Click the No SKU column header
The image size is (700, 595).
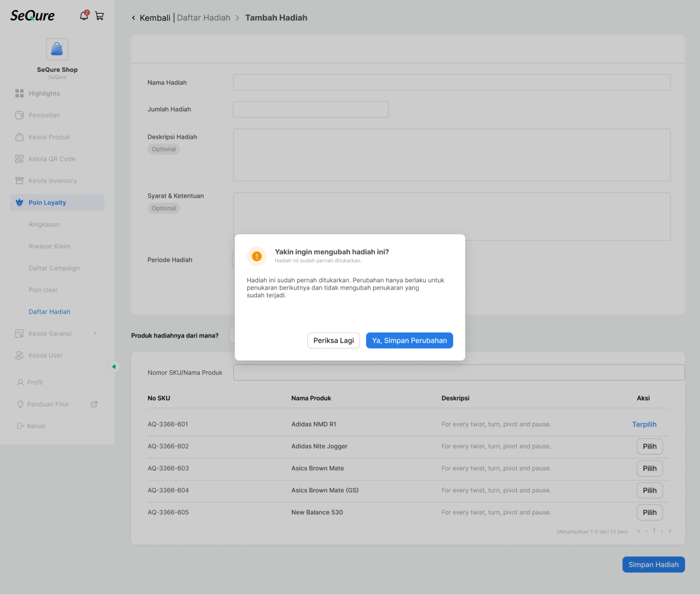coord(159,398)
